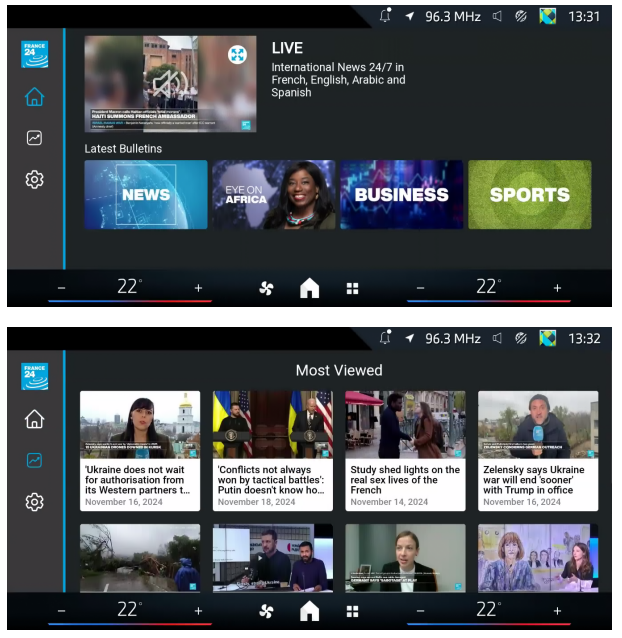This screenshot has width=622, height=638.
Task: Tap 96.3 MHz radio on the Most Viewed screen
Action: tap(452, 339)
